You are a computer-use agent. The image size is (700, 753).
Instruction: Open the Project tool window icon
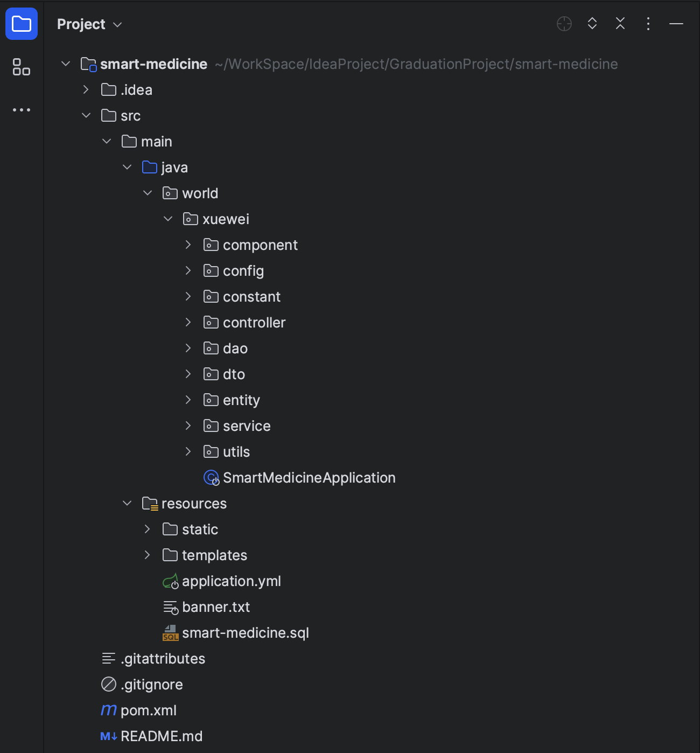click(x=22, y=24)
